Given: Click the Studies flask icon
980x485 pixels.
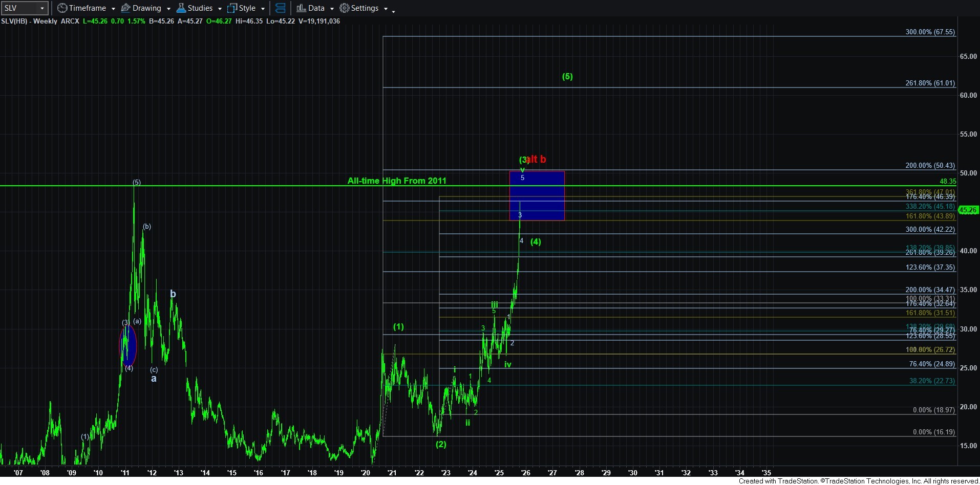Looking at the screenshot, I should point(181,8).
